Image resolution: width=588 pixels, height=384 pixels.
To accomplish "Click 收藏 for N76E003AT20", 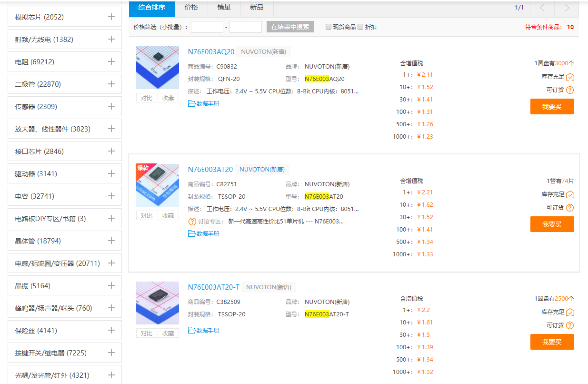I will coord(168,215).
